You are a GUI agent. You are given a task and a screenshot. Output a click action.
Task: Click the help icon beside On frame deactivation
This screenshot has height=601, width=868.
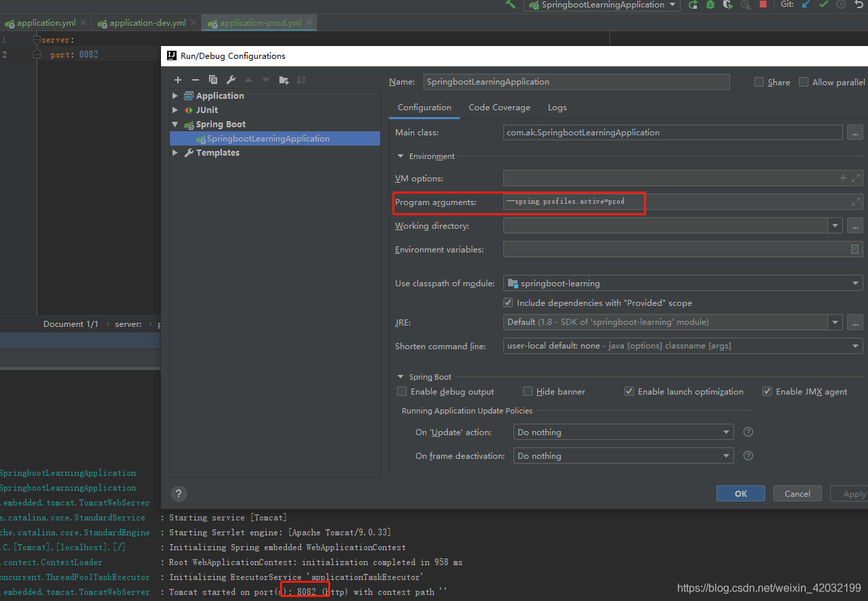pos(748,455)
